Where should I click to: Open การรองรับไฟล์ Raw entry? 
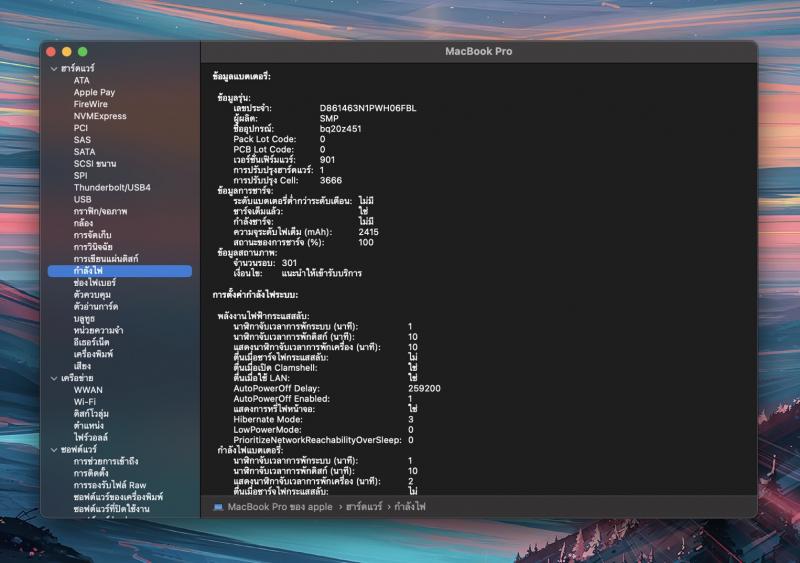click(x=110, y=485)
